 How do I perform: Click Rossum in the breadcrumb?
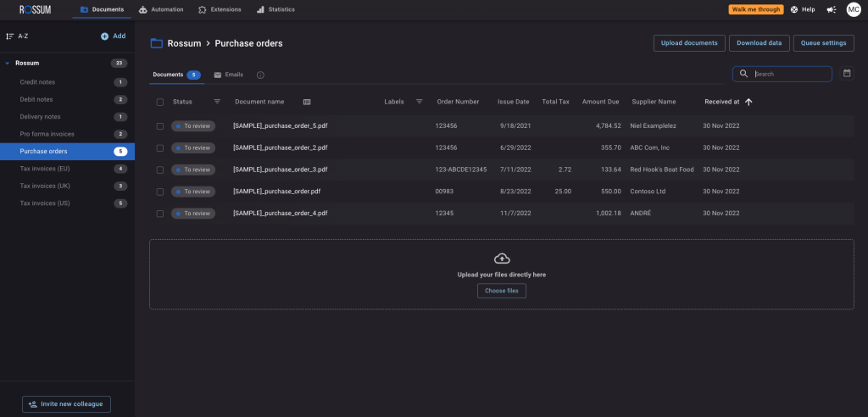184,43
